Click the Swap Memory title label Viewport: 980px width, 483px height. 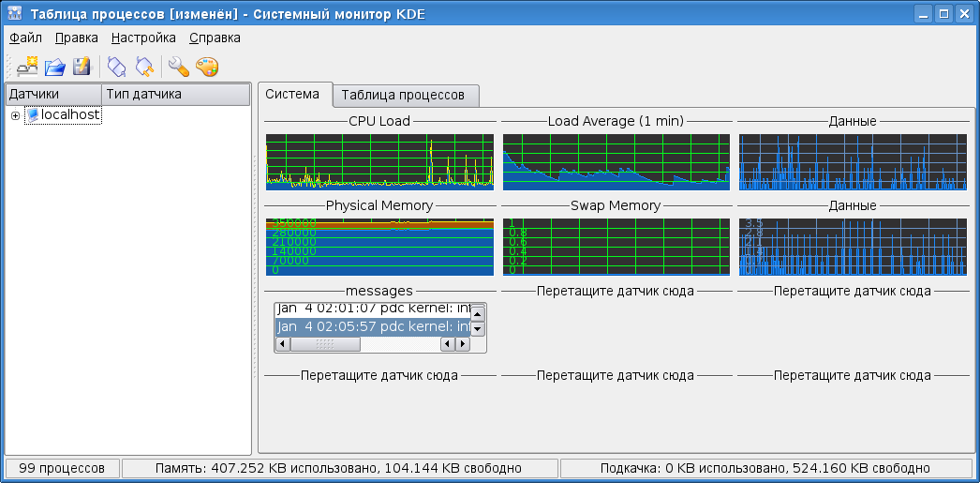616,205
